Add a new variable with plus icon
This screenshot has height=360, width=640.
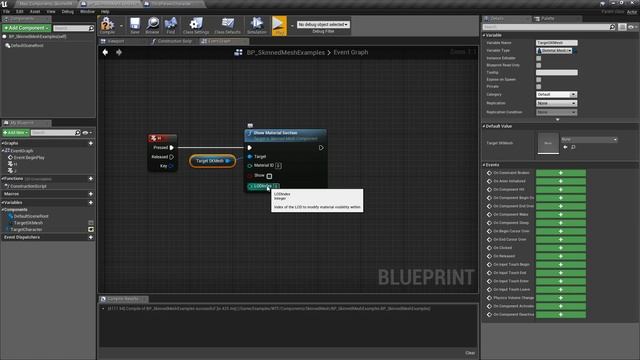coord(91,202)
